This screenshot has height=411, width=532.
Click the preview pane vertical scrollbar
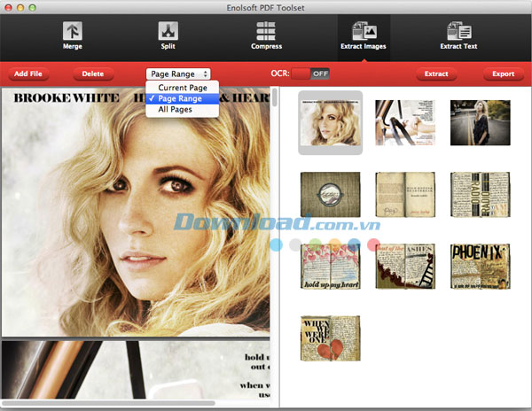coord(275,97)
